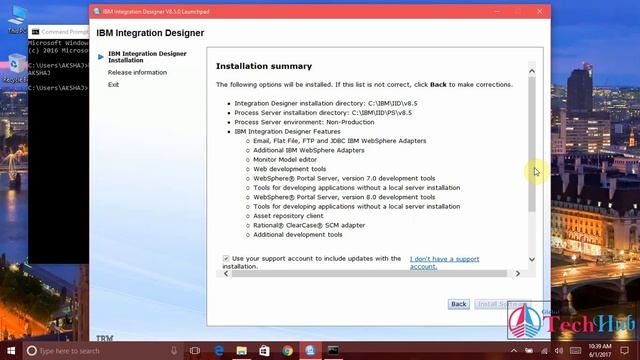Click the scroll-down arrow in the summary panel

pos(531,259)
